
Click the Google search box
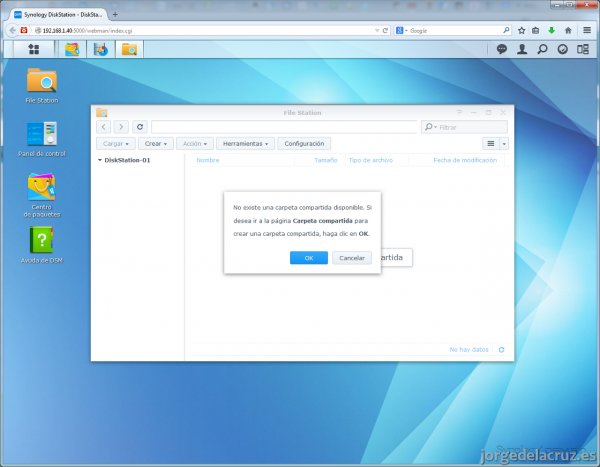click(x=455, y=31)
